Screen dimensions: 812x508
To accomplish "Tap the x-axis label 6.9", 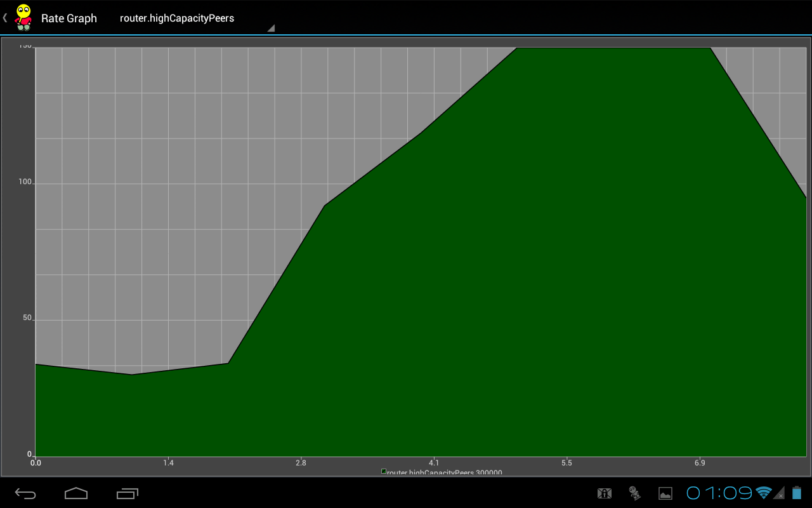I will click(x=700, y=463).
